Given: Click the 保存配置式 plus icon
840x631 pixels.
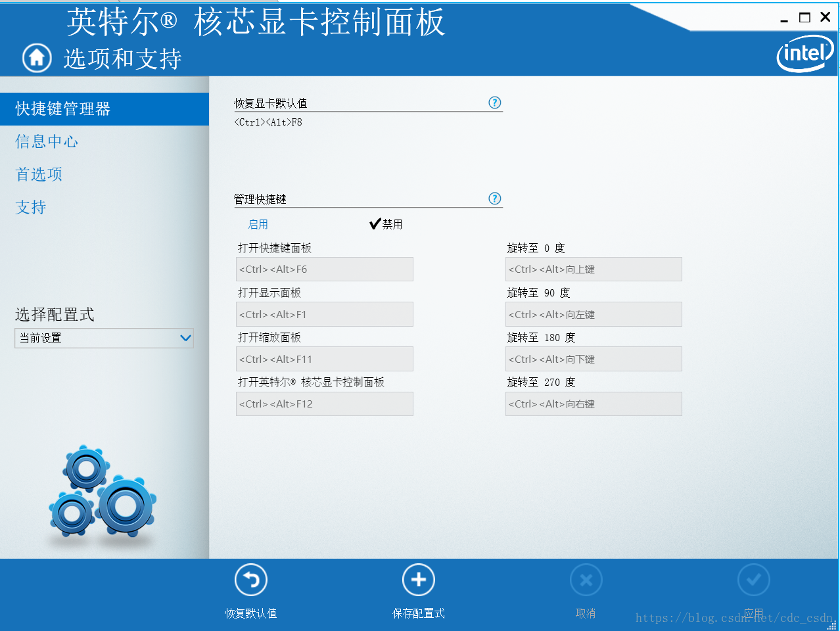Looking at the screenshot, I should click(x=419, y=580).
